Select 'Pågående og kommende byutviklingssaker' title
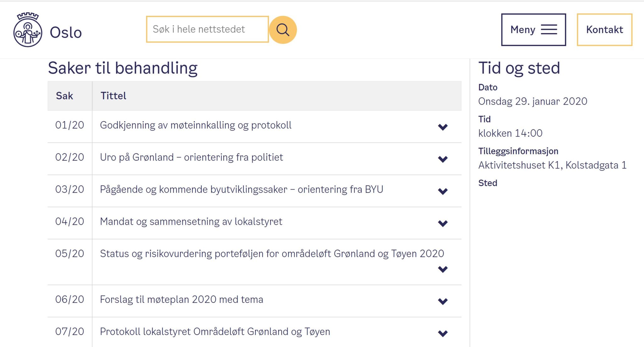The width and height of the screenshot is (644, 347). pos(241,190)
